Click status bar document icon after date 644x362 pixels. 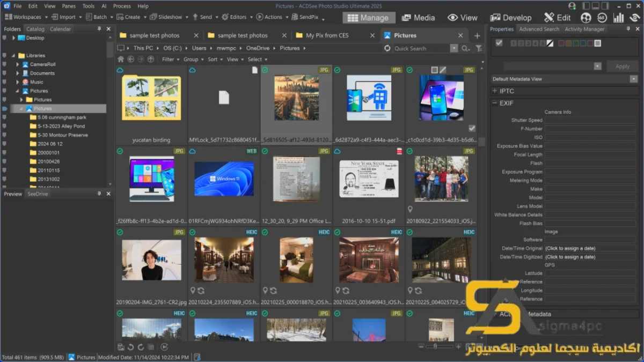pos(197,357)
